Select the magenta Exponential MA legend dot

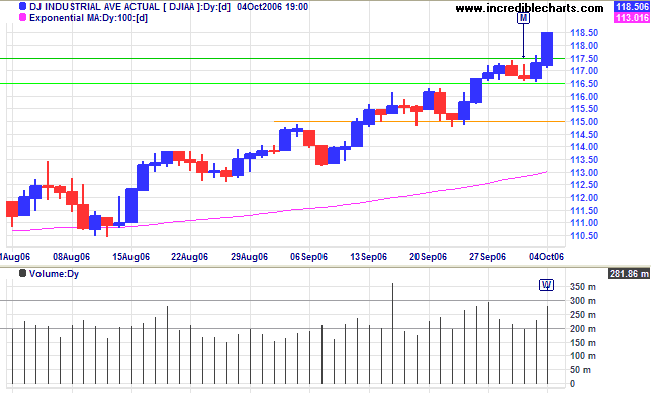pyautogui.click(x=22, y=17)
